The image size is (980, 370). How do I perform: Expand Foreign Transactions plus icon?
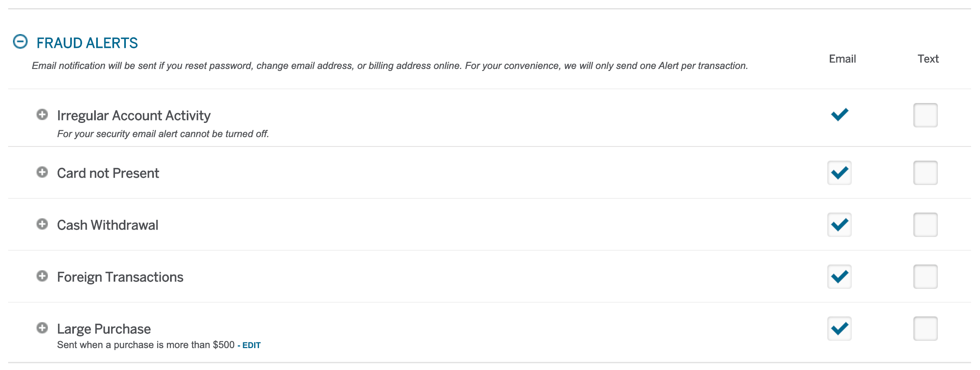pyautogui.click(x=42, y=276)
